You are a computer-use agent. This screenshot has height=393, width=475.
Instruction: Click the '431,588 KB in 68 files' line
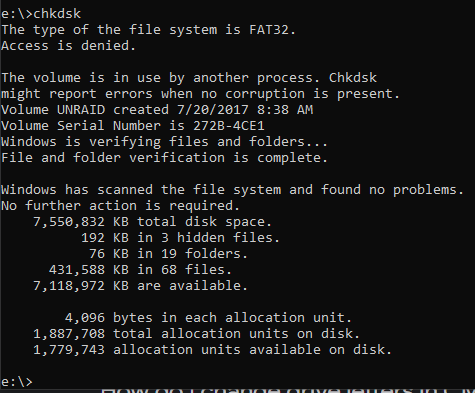coord(140,270)
